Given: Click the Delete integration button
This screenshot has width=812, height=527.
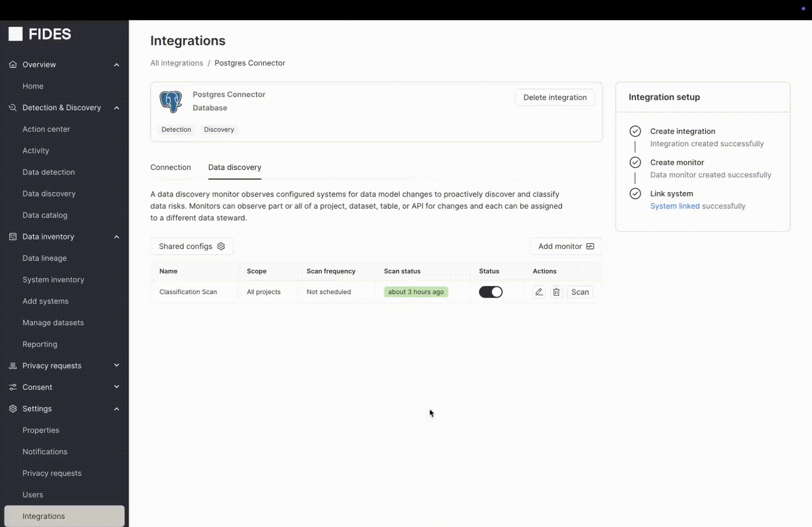Looking at the screenshot, I should 555,97.
